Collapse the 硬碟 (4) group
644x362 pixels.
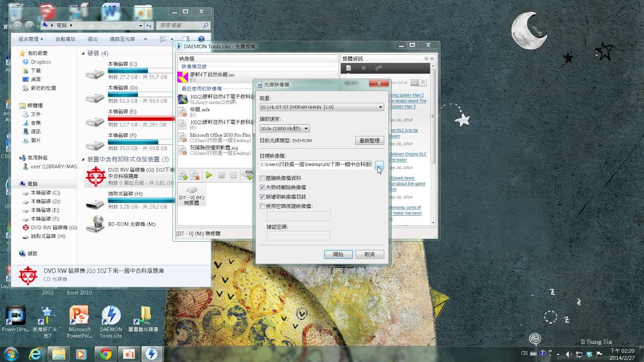(x=83, y=53)
